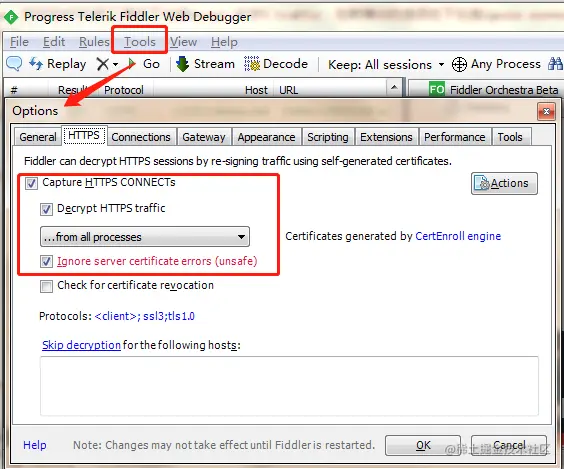Click the binoculars Find icon
This screenshot has height=469, width=564.
click(x=555, y=64)
